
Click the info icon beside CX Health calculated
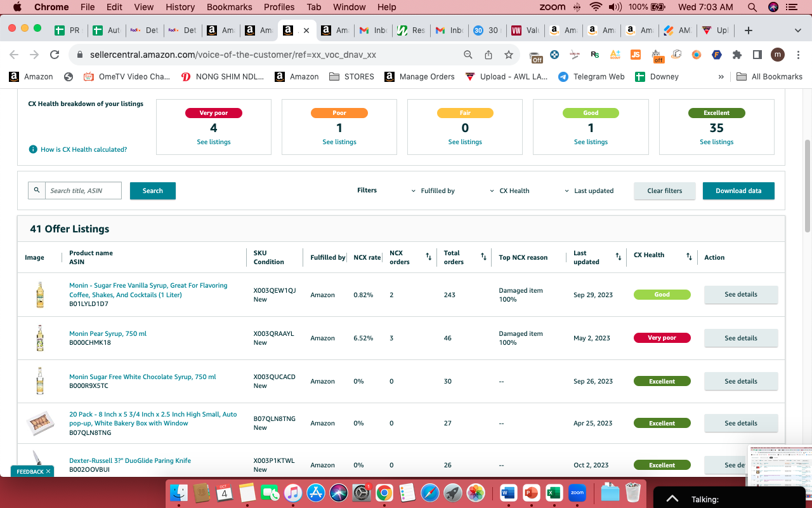coord(33,149)
